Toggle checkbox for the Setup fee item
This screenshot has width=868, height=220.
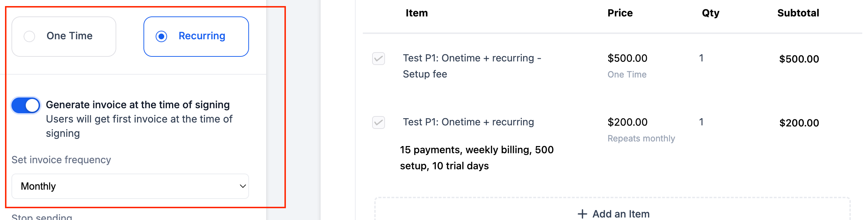pos(379,59)
